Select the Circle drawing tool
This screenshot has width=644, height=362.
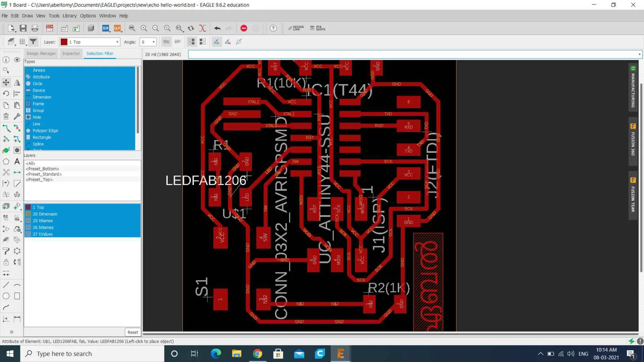pos(6,296)
